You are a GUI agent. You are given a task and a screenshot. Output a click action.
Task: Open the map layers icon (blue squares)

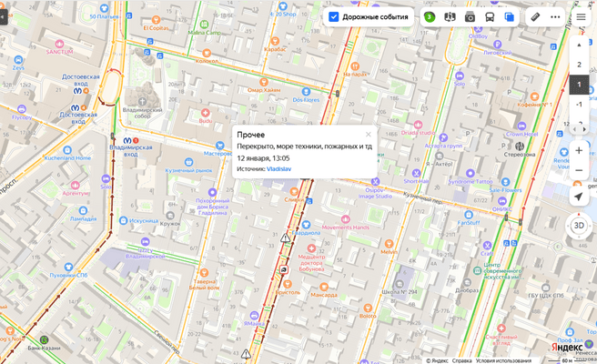509,16
